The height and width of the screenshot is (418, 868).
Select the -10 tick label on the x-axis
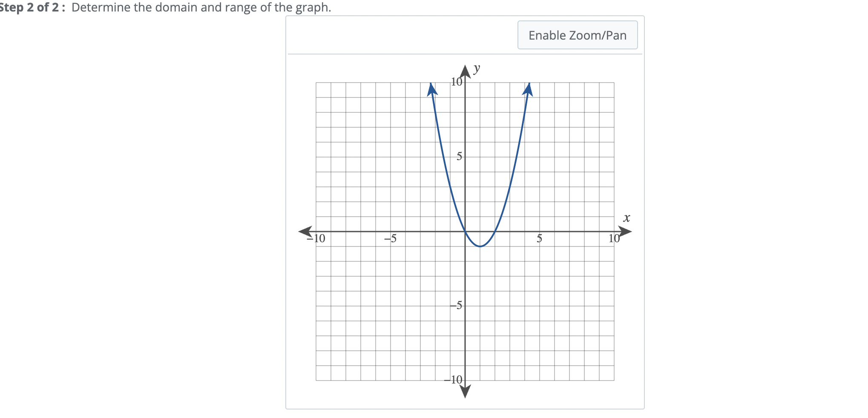[x=317, y=239]
